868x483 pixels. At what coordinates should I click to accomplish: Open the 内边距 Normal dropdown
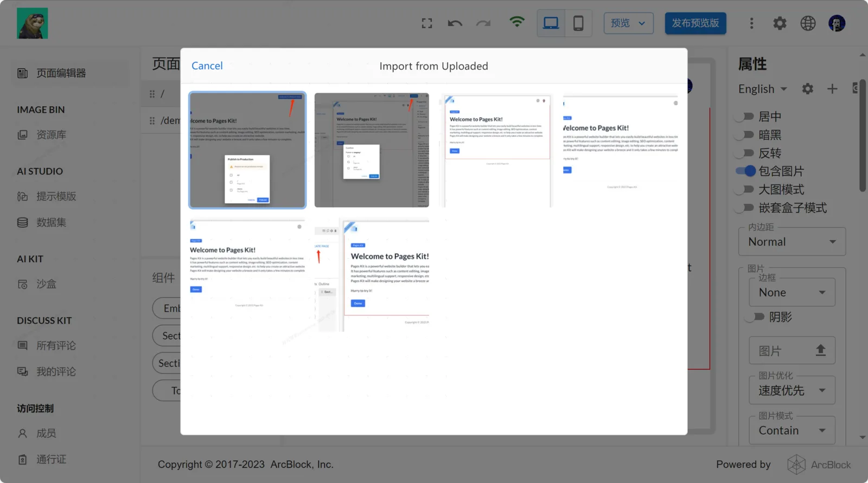(x=792, y=242)
